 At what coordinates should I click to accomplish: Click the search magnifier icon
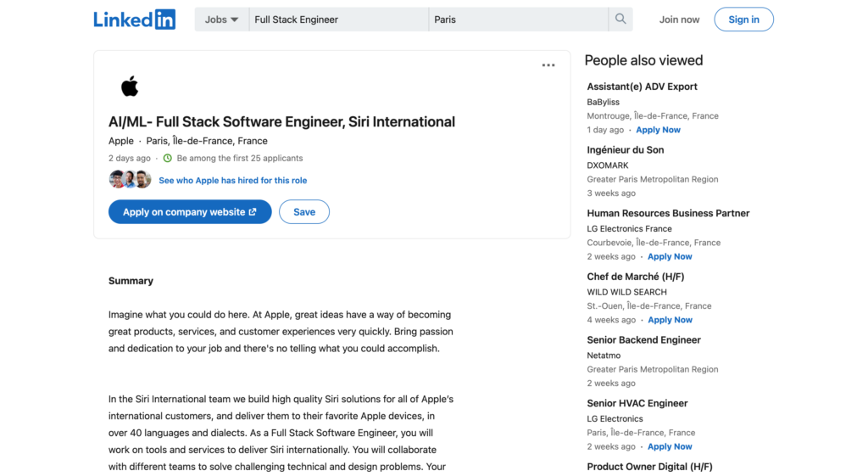pos(620,20)
